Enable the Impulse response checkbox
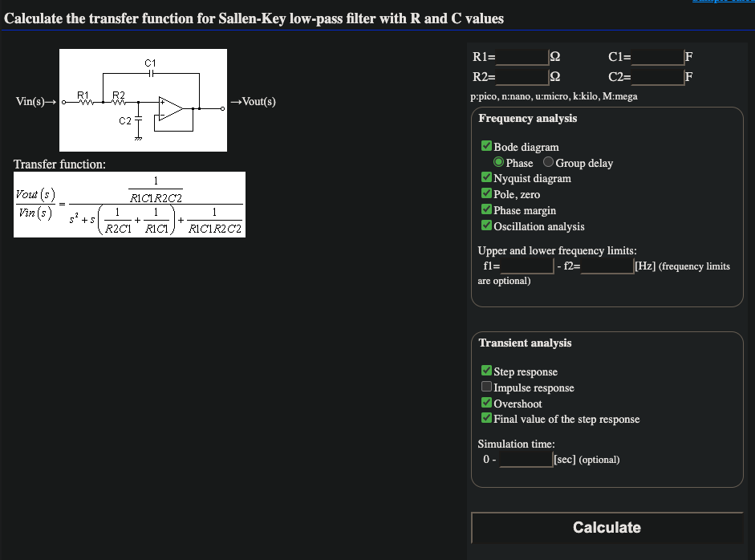755x560 pixels. pyautogui.click(x=487, y=388)
